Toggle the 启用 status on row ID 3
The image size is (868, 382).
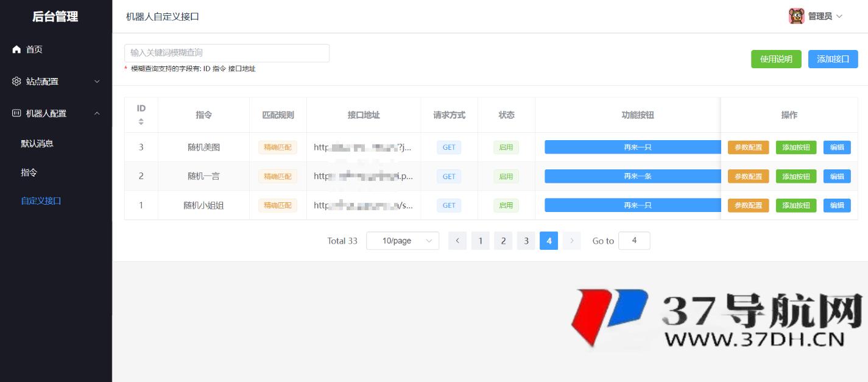[x=506, y=147]
